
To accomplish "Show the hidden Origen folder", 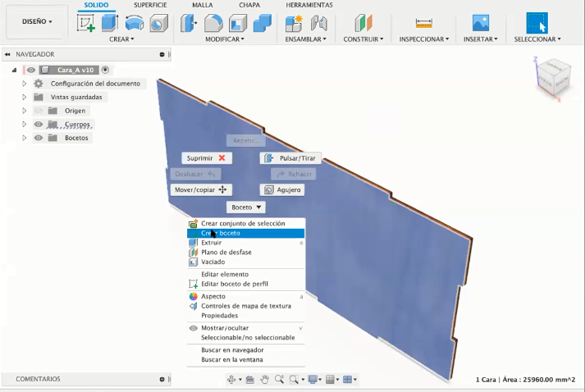I will click(x=39, y=111).
